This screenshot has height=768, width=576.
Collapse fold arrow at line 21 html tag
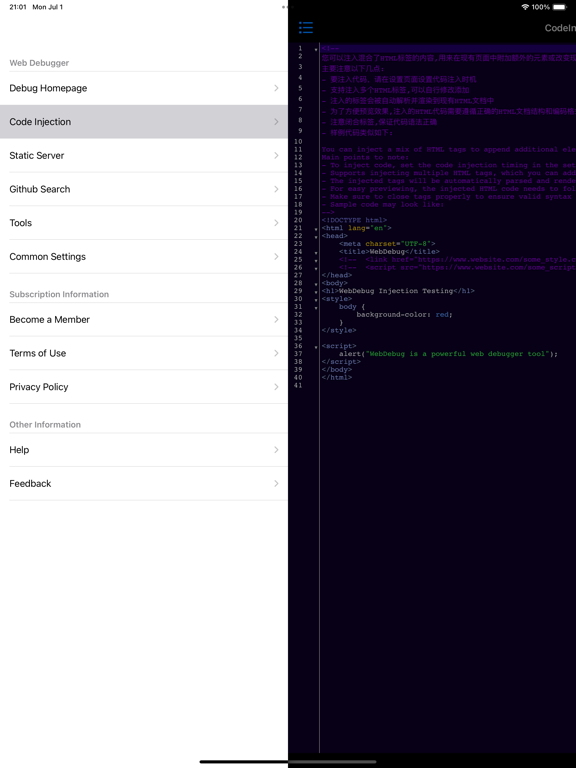(x=316, y=229)
